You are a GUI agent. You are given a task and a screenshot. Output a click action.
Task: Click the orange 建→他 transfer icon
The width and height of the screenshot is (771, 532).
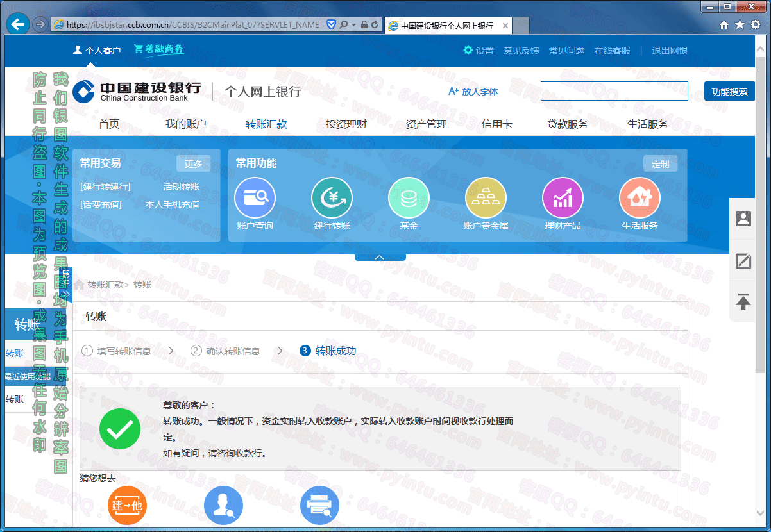[x=128, y=505]
